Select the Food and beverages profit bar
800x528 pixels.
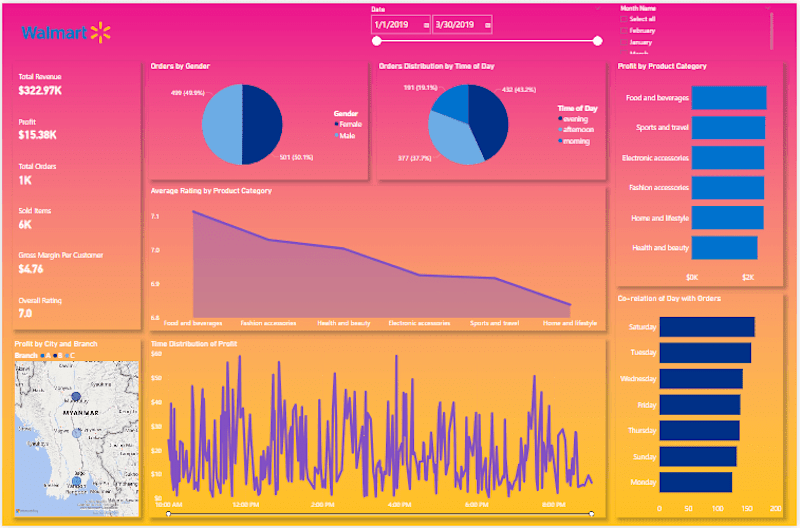point(729,97)
